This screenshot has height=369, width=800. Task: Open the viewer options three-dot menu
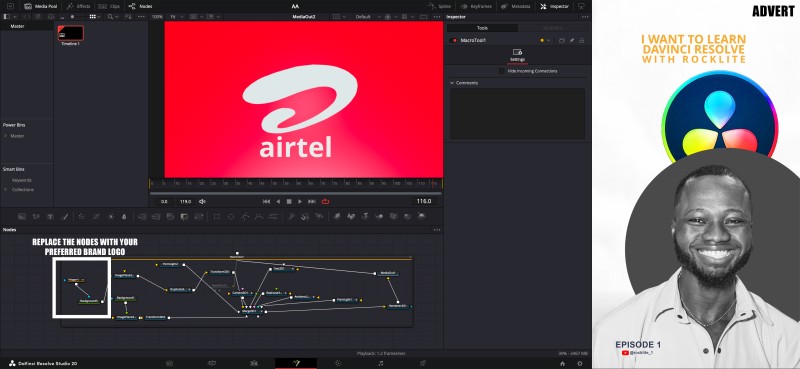[x=437, y=17]
